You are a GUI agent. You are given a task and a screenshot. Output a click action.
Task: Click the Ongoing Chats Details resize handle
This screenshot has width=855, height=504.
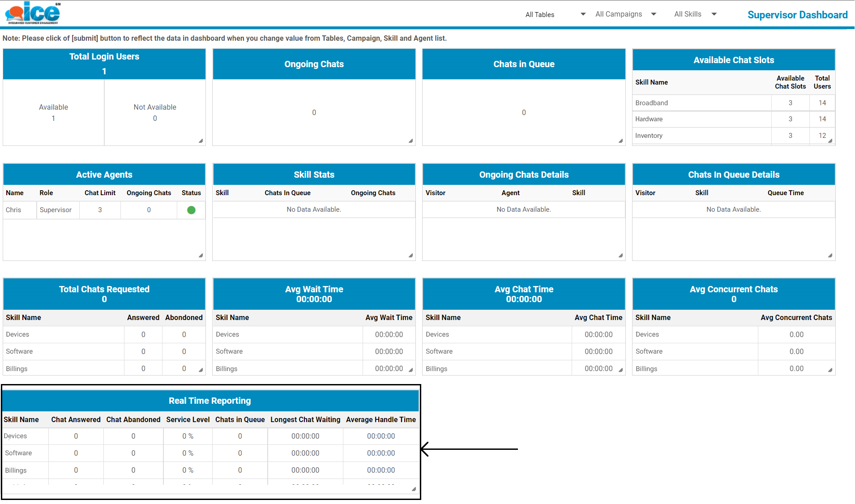coord(620,256)
